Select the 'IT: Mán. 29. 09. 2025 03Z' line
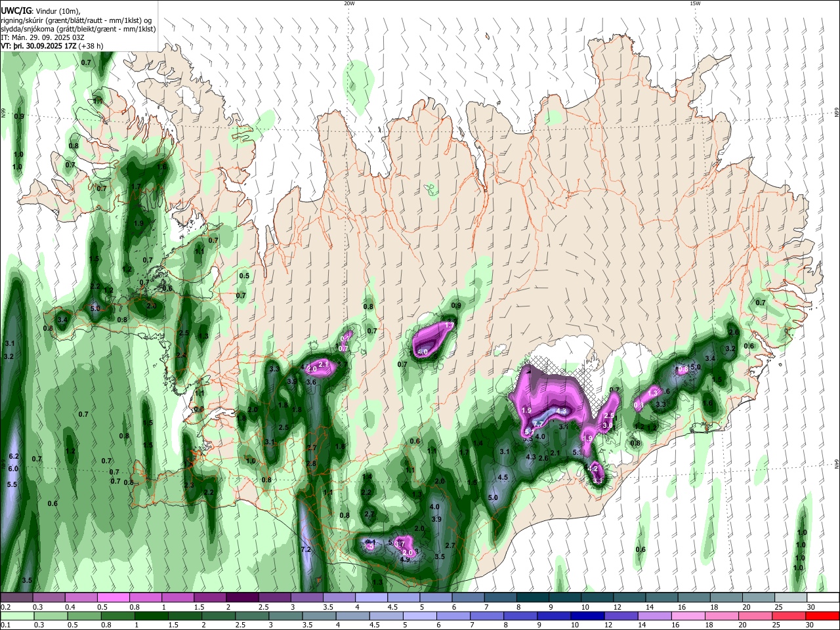The width and height of the screenshot is (840, 630). [x=41, y=37]
